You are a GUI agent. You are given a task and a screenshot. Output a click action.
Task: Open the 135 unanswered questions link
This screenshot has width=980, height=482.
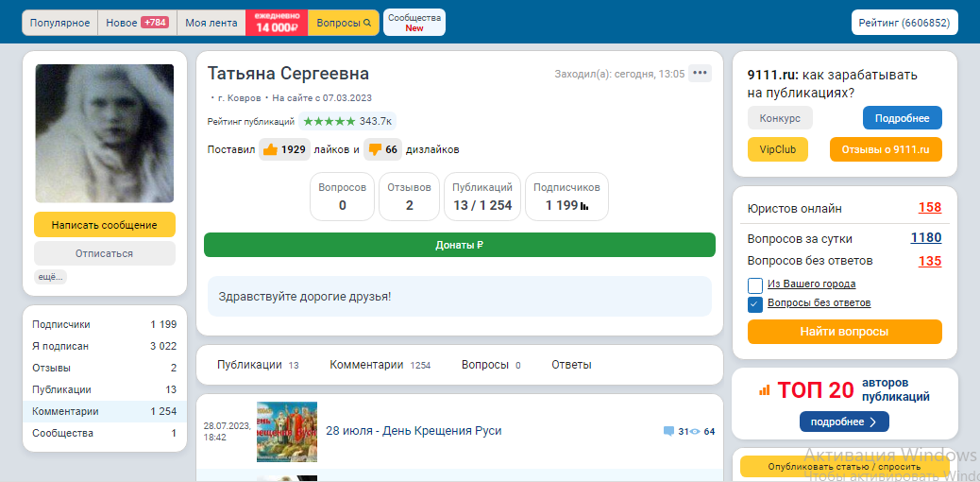(x=929, y=261)
